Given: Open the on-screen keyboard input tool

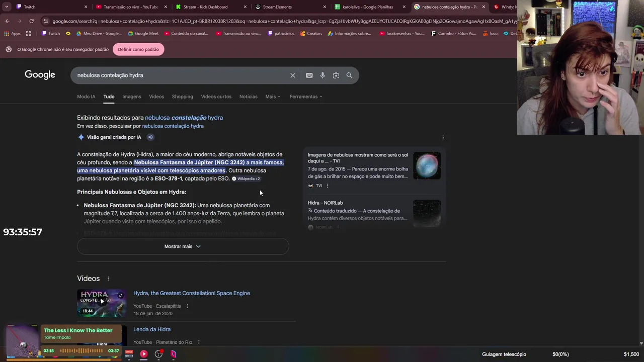Looking at the screenshot, I should pos(309,75).
